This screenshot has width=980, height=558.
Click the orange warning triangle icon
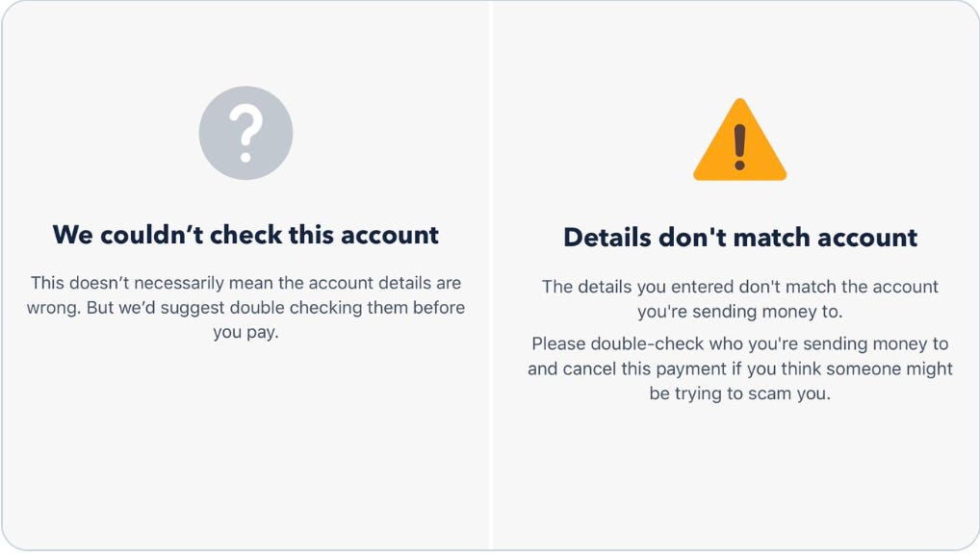(x=740, y=139)
